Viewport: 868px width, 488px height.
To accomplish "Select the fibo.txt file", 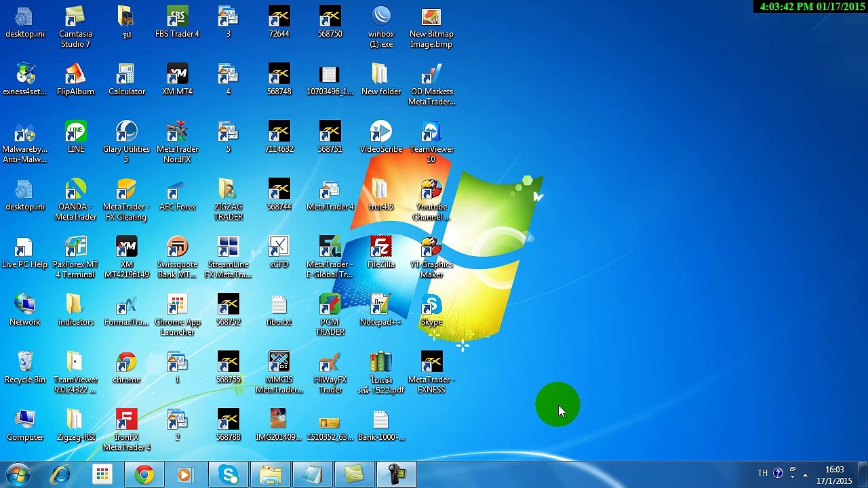I will coord(279,310).
